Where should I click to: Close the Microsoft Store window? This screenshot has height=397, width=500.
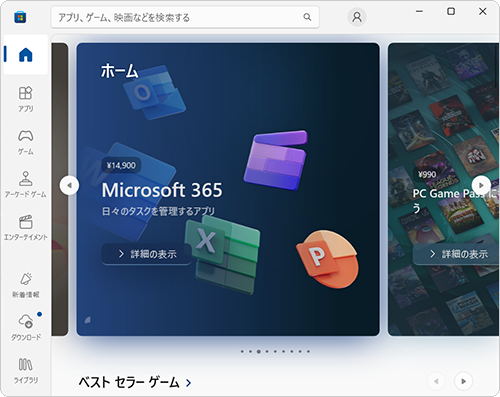482,11
